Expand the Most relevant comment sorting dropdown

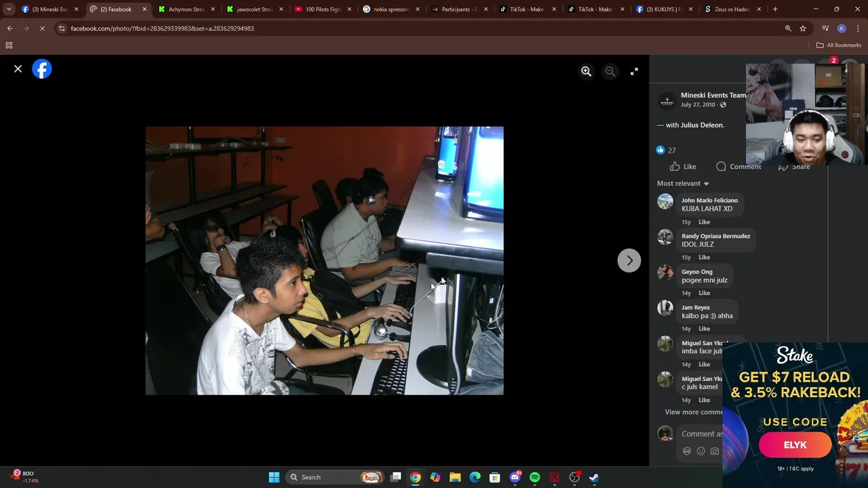tap(683, 184)
